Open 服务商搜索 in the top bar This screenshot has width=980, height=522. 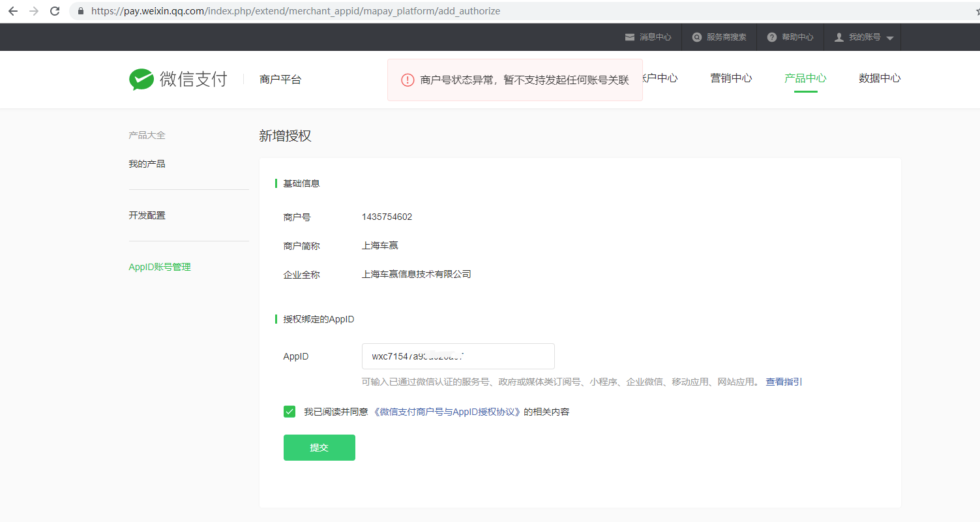tap(719, 37)
